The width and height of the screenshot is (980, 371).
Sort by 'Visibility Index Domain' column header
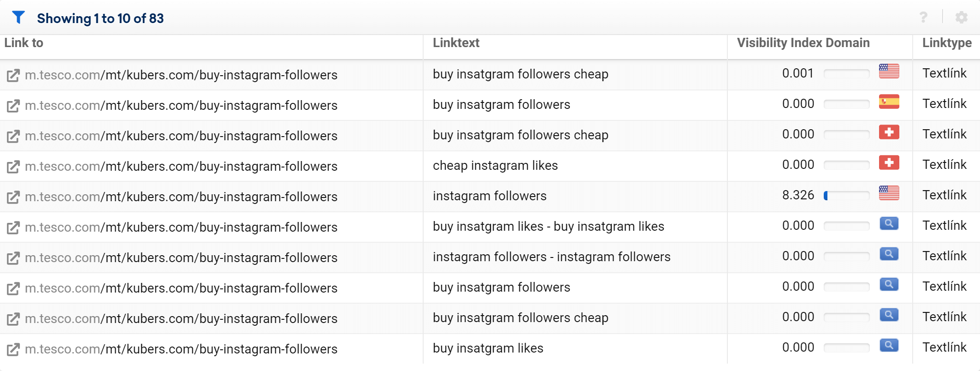pos(803,43)
